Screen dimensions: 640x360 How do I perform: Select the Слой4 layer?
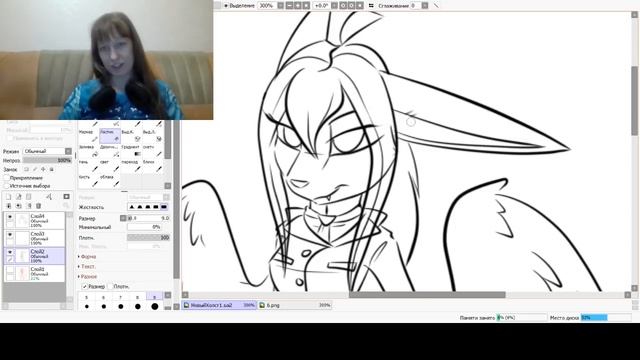[34, 220]
